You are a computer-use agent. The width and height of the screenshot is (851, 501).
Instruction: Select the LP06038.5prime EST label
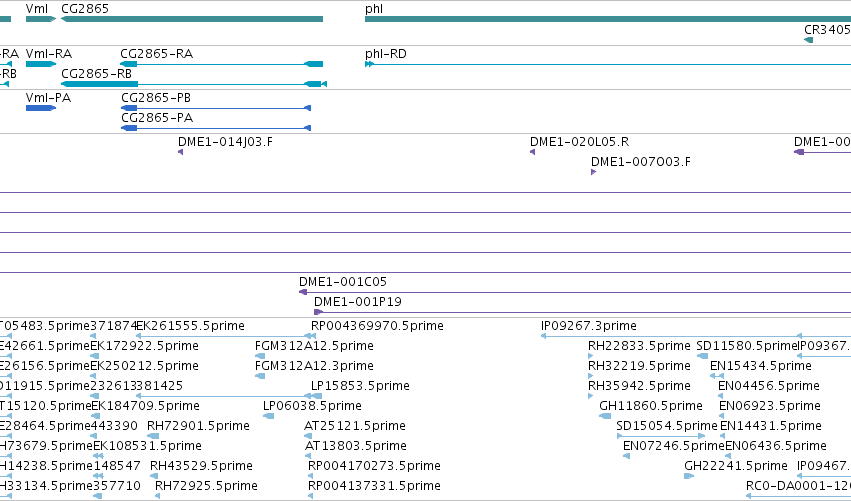click(x=312, y=406)
